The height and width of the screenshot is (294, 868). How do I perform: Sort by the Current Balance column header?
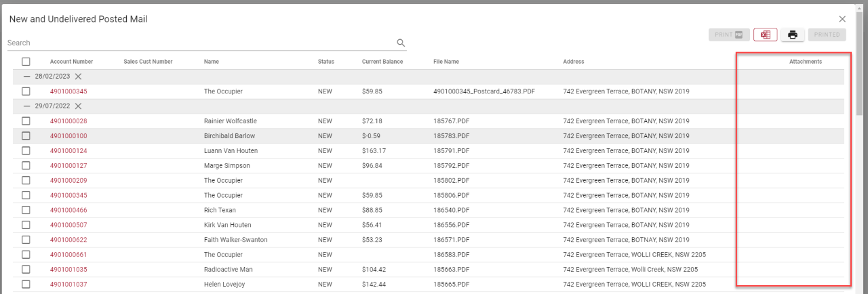pos(382,62)
